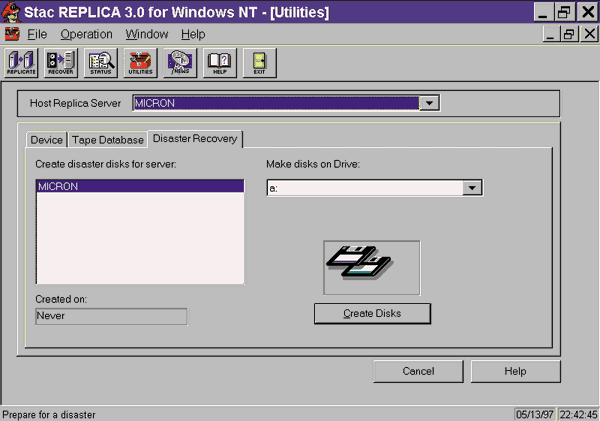Open the Status toolbar icon
Image resolution: width=600 pixels, height=421 pixels.
100,62
